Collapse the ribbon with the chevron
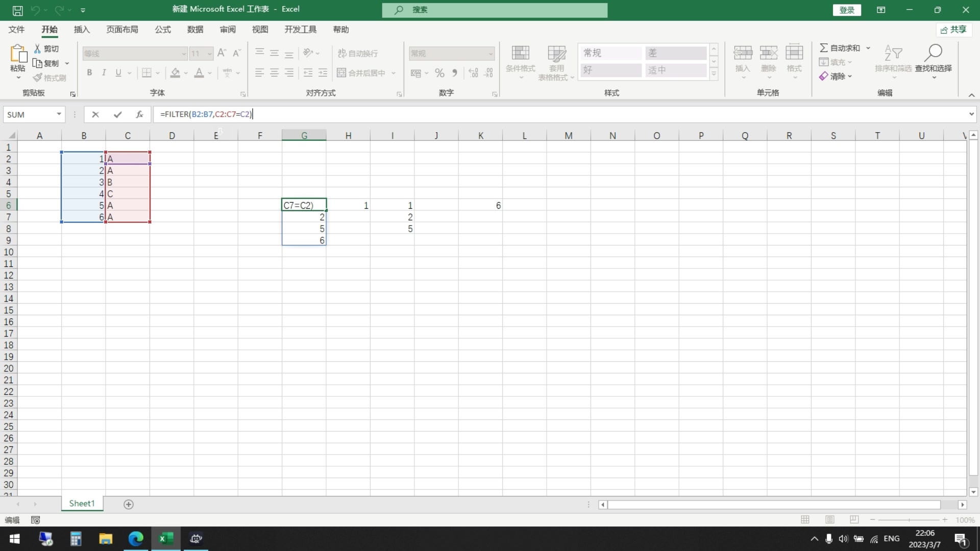Viewport: 980px width, 551px height. click(971, 95)
